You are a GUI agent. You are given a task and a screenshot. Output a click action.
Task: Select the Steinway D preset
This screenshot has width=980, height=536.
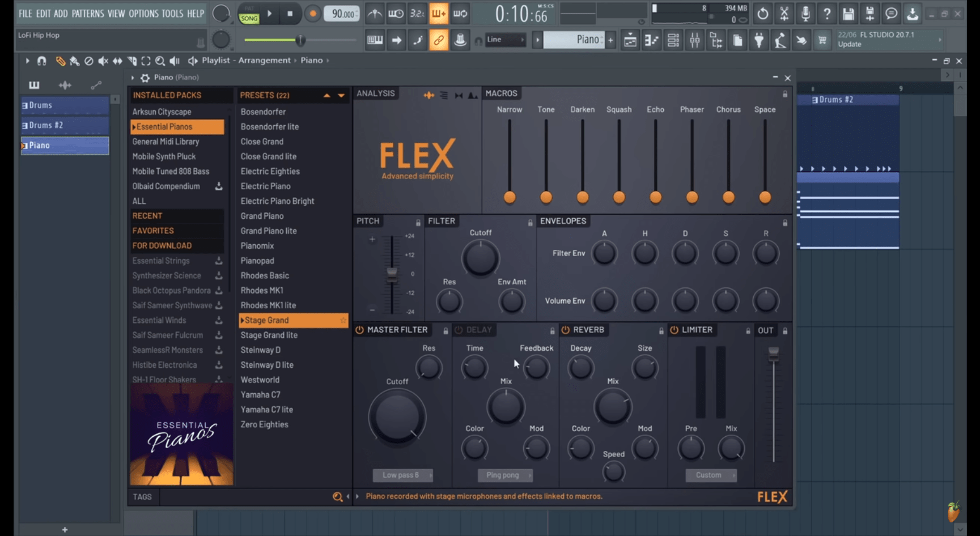point(261,350)
